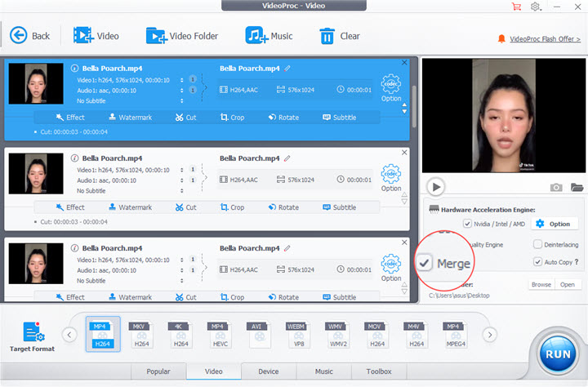Toggle Nvidia / Intel / AMD checkbox
Screen dimensions: 588x387
tap(467, 224)
